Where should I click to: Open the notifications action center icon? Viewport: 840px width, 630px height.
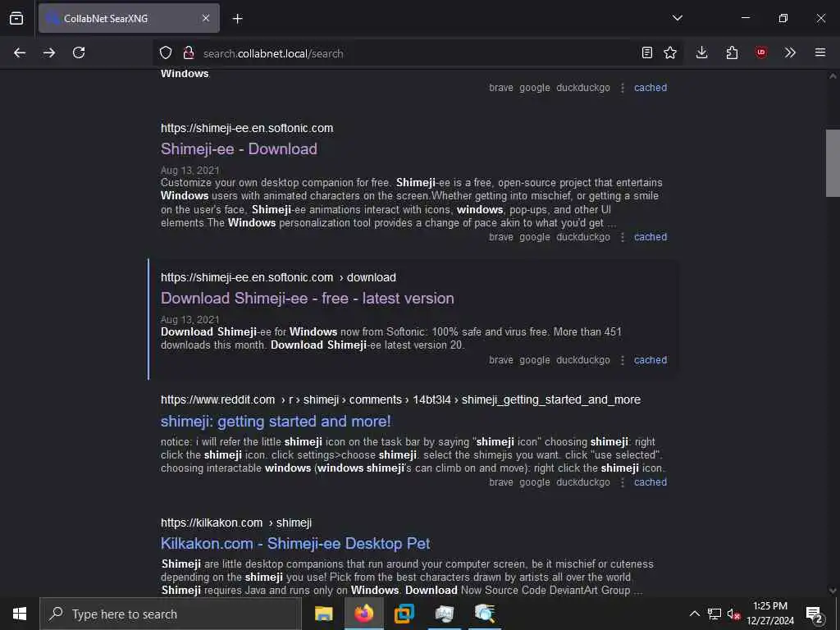coord(815,614)
